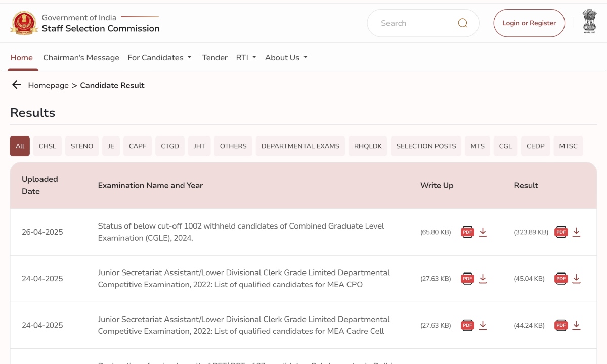This screenshot has width=607, height=364.
Task: Download Result for MEA Cadre Cell row
Action: 576,325
